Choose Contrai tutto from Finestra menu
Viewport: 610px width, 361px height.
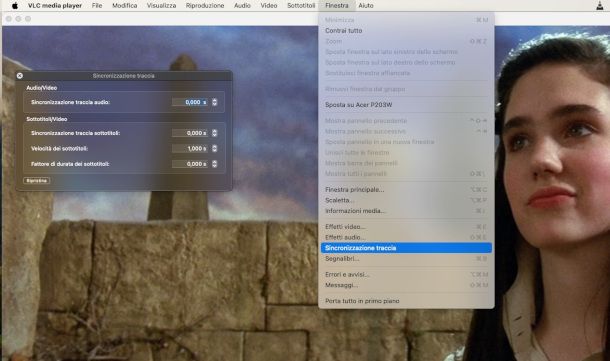[x=406, y=30]
